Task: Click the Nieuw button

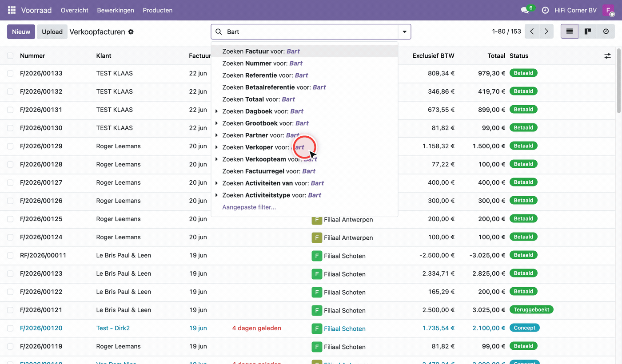Action: coord(21,32)
